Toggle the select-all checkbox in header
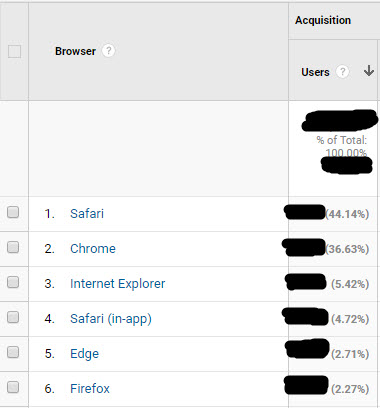This screenshot has height=408, width=380. click(x=14, y=51)
